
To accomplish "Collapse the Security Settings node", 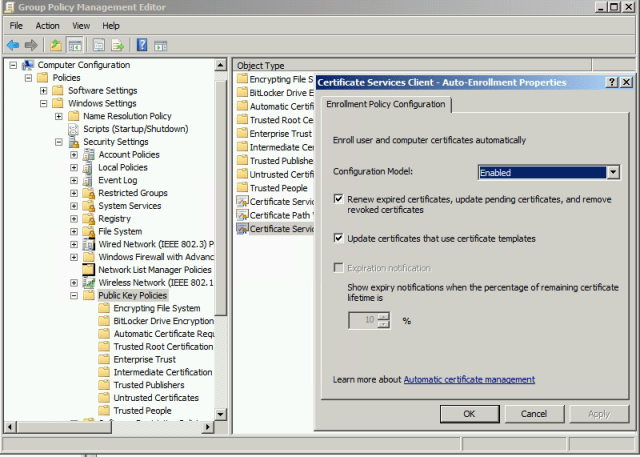I will pyautogui.click(x=59, y=142).
